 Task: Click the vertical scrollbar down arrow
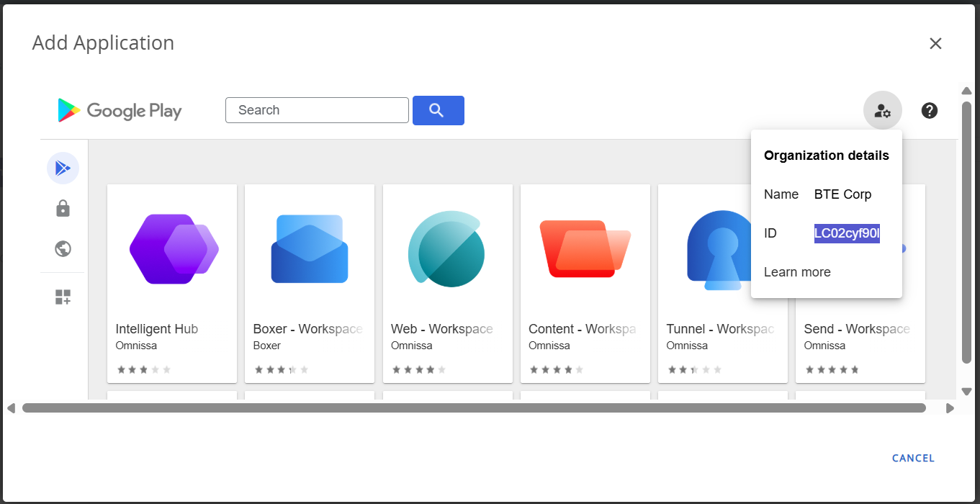(967, 392)
